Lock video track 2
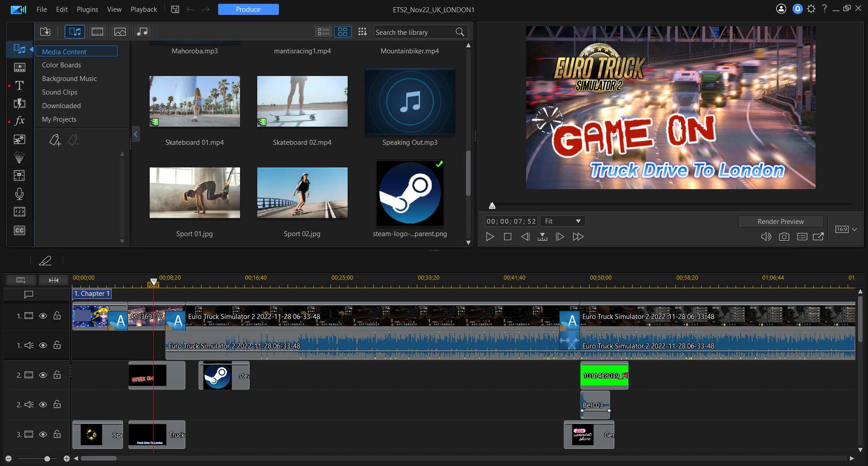Screen dimensions: 868x466 (x=57, y=375)
